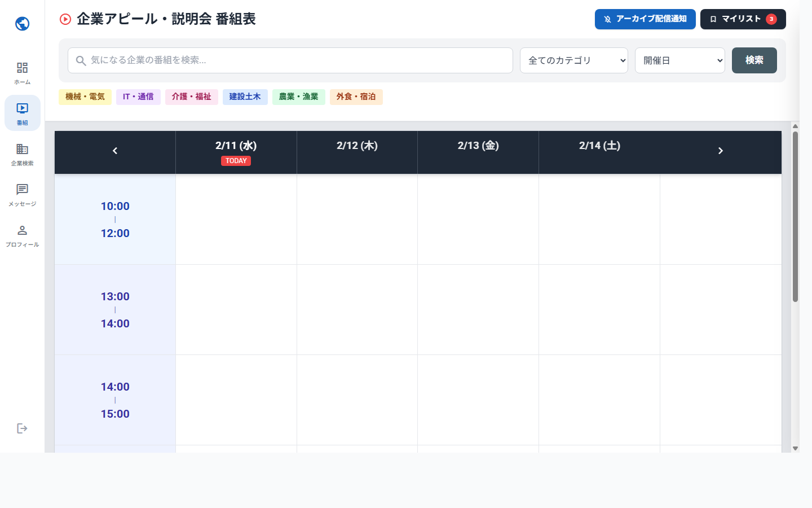
Task: Click the vertical scrollbar thumb
Action: 795,217
